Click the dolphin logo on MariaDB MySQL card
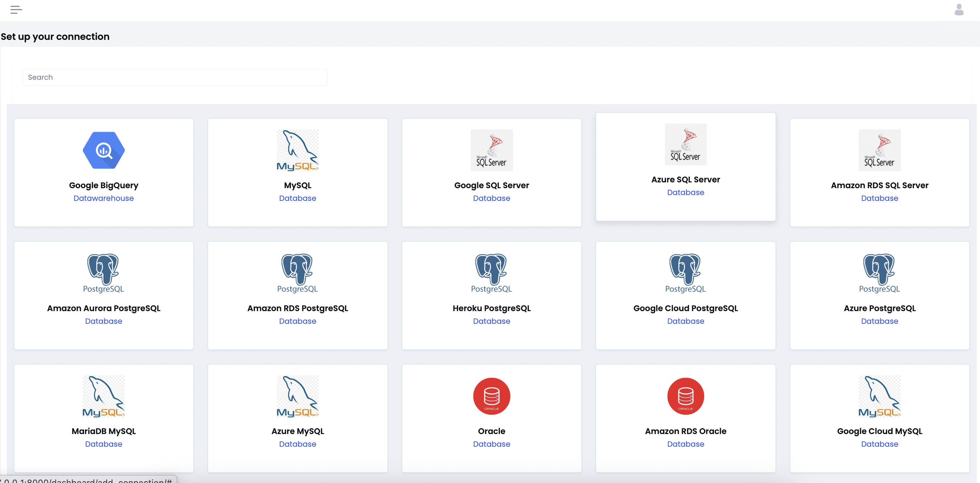This screenshot has height=483, width=980. [x=103, y=396]
